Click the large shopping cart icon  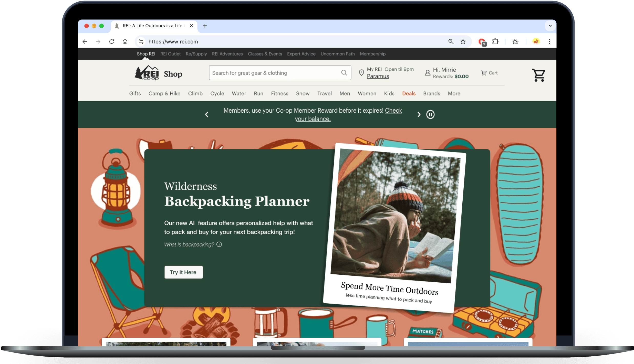[538, 75]
